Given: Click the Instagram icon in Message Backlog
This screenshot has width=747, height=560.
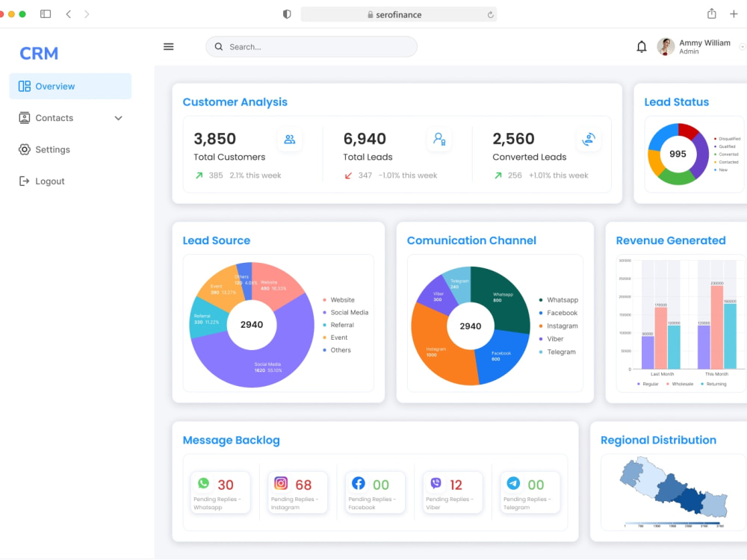Looking at the screenshot, I should pyautogui.click(x=281, y=483).
